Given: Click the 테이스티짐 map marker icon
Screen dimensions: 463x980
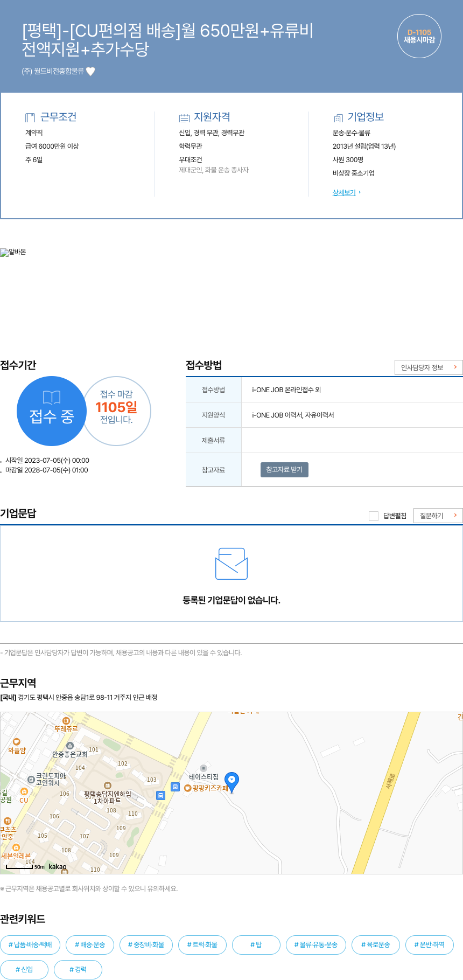Looking at the screenshot, I should [x=203, y=768].
